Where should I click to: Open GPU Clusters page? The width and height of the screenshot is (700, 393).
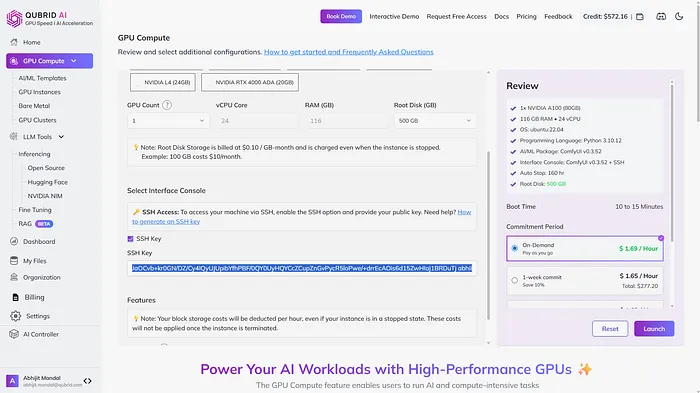coord(38,120)
